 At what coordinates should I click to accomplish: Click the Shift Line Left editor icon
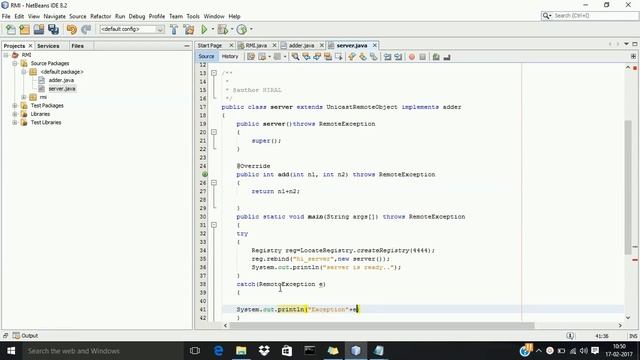[x=387, y=57]
